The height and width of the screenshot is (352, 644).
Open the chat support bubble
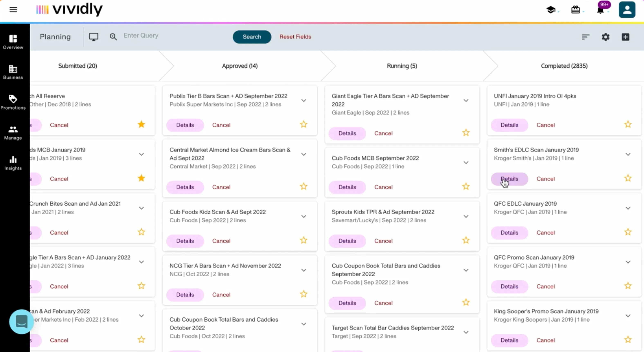21,322
